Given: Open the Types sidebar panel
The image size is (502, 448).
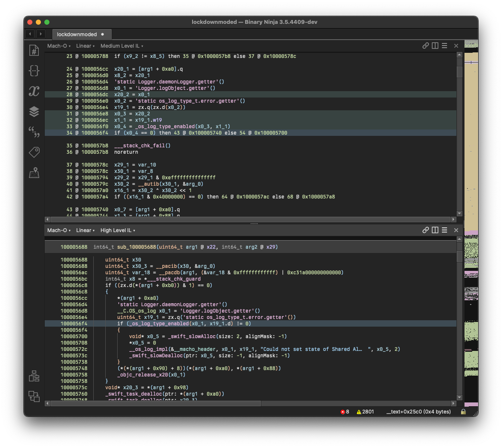Looking at the screenshot, I should click(x=34, y=71).
